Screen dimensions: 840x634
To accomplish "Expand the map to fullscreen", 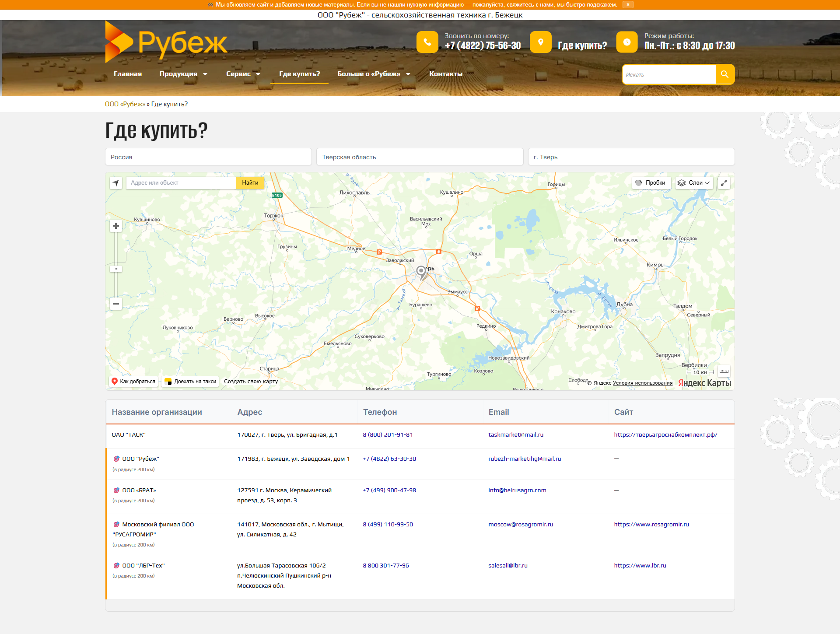I will (724, 182).
